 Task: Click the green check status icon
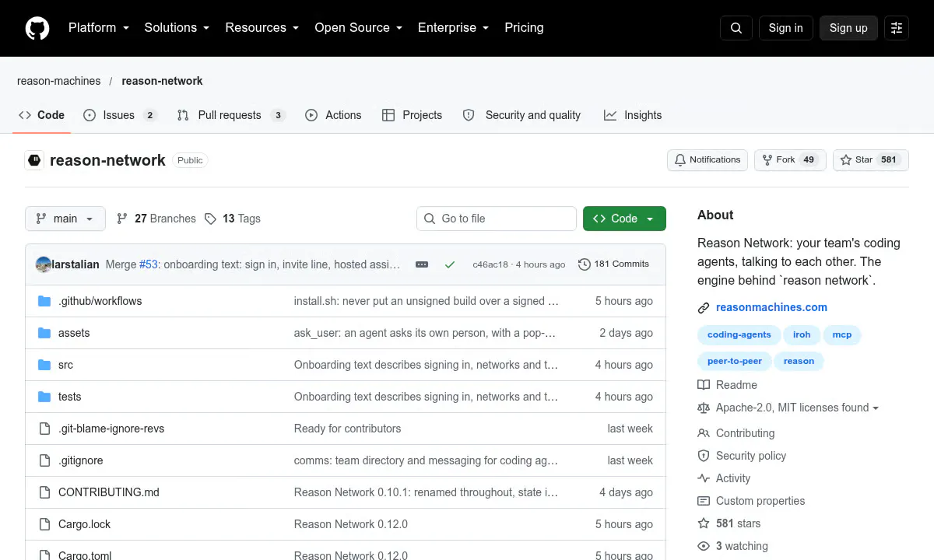[449, 264]
